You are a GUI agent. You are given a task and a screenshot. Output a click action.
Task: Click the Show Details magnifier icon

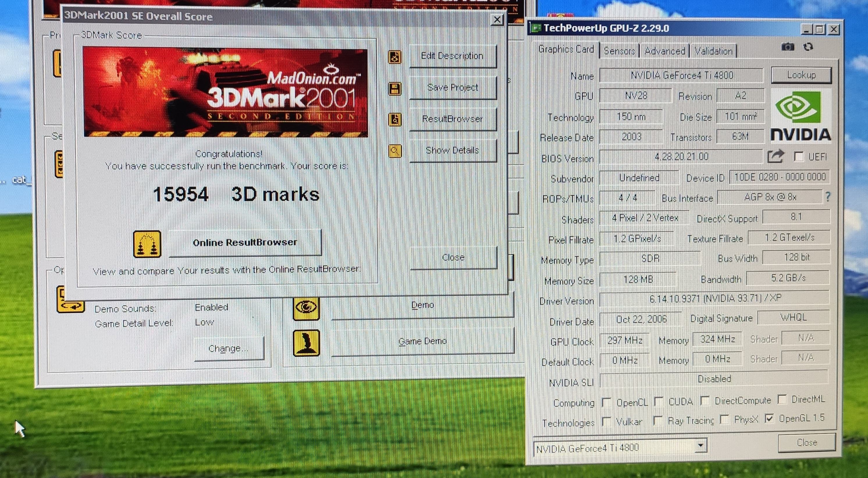(395, 151)
